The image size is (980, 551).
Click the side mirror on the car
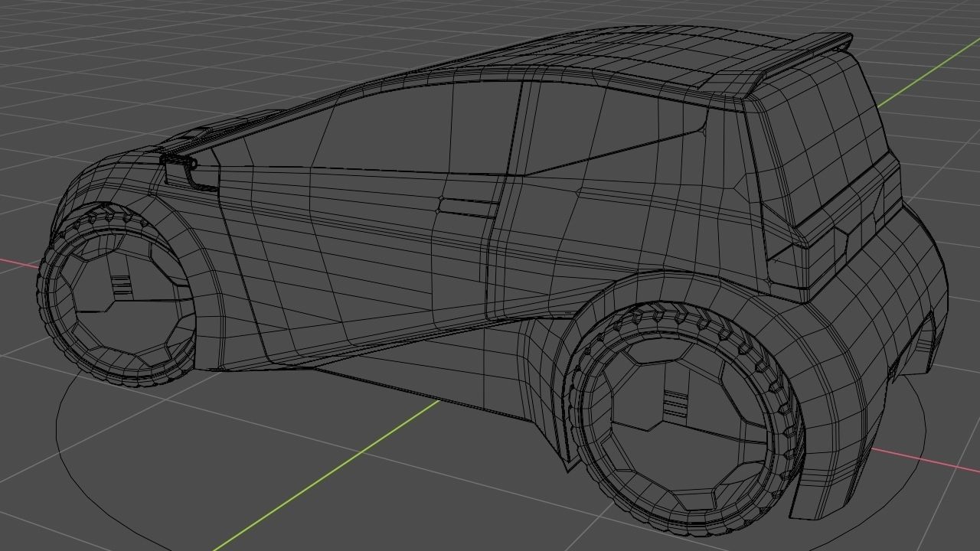(189, 171)
